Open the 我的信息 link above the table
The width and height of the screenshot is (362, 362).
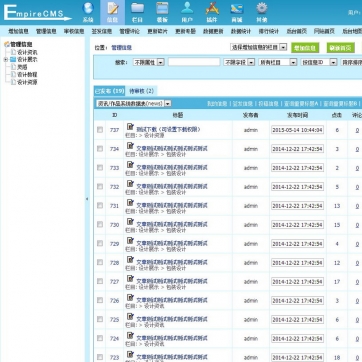[x=217, y=104]
